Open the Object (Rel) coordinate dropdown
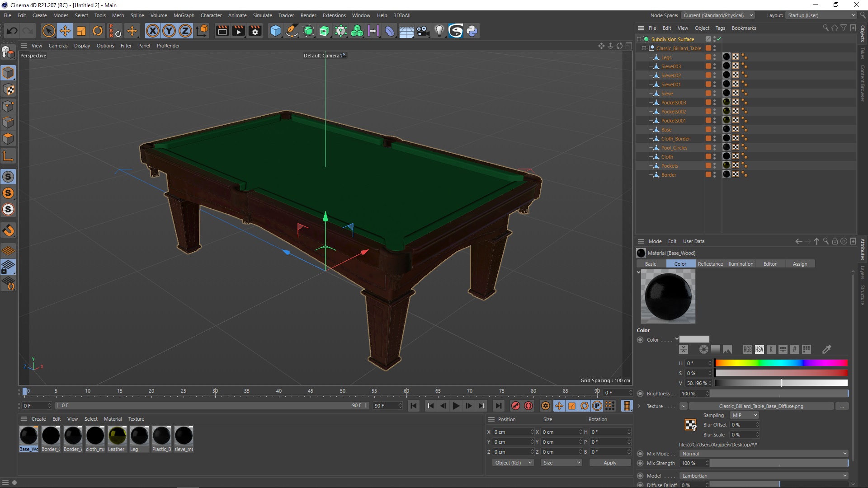 [513, 463]
